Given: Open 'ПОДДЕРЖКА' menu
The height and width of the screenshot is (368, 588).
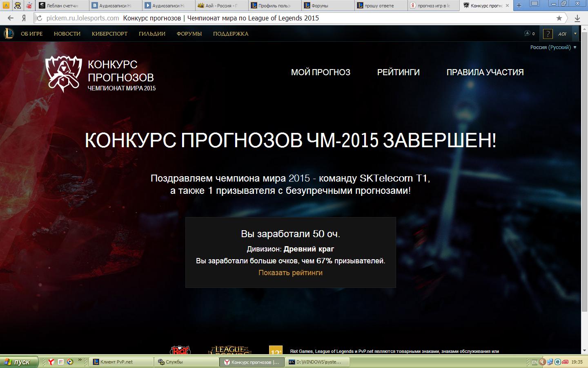Looking at the screenshot, I should tap(231, 34).
